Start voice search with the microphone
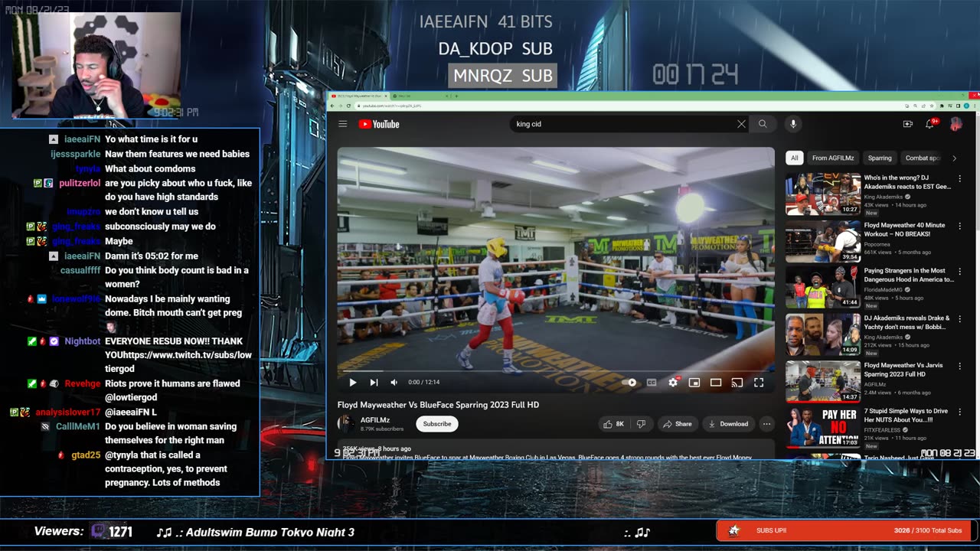 point(793,124)
